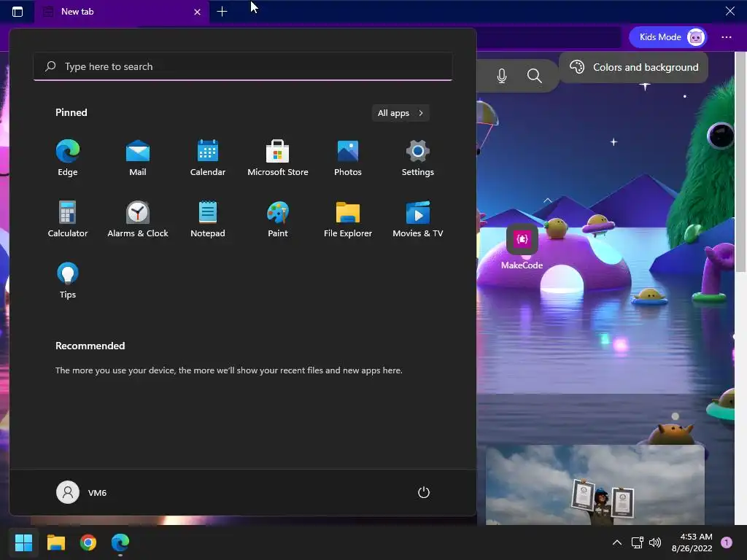This screenshot has width=747, height=560.
Task: Launch Notepad
Action: [208, 219]
